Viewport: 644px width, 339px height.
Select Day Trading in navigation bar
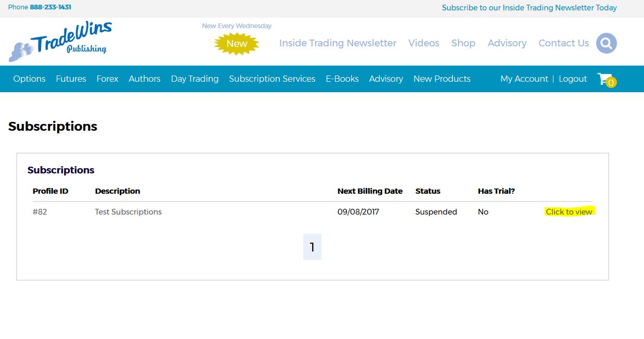point(195,79)
